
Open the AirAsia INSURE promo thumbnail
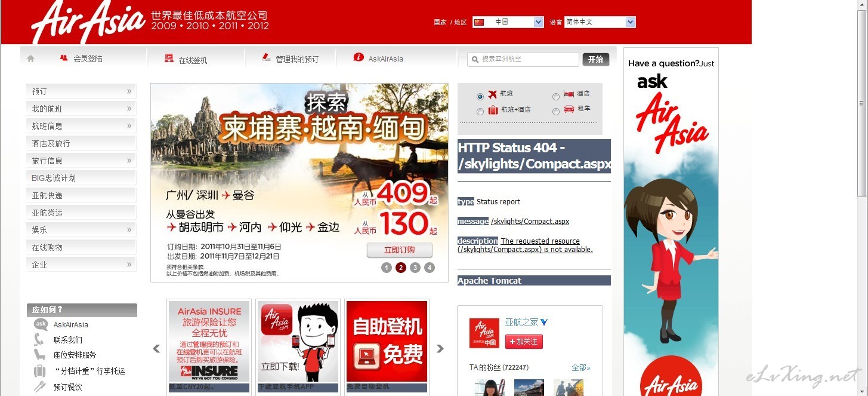click(209, 342)
